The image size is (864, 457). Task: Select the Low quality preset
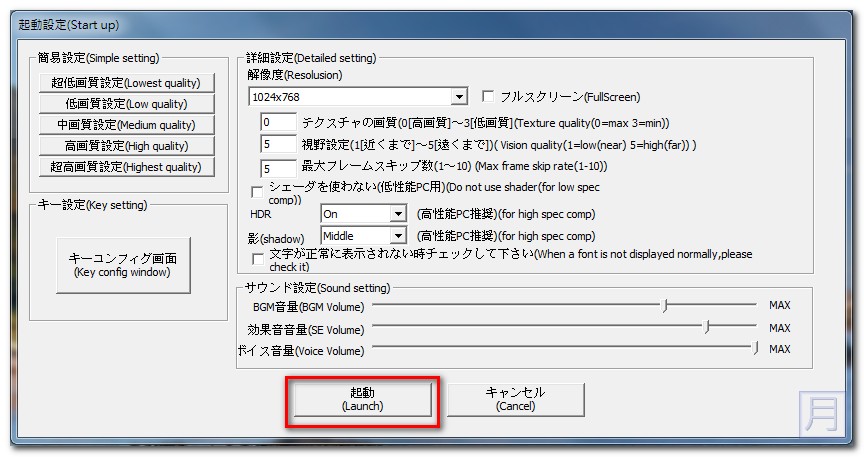click(126, 104)
